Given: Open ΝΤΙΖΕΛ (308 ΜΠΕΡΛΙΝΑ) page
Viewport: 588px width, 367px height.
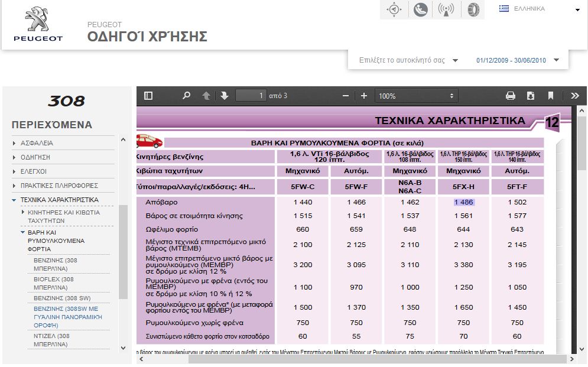Looking at the screenshot, I should pos(51,340).
